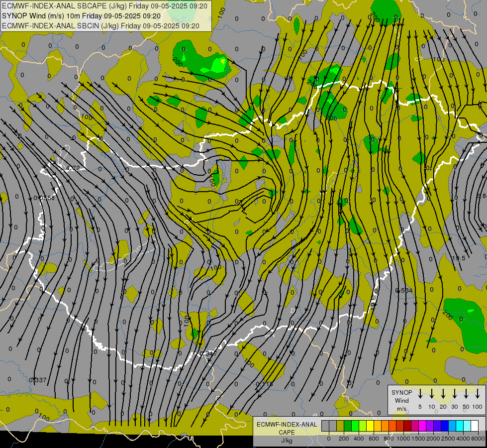Pick the bright magenta swatch right of the 1500 tick
This screenshot has width=487, height=448.
click(422, 426)
